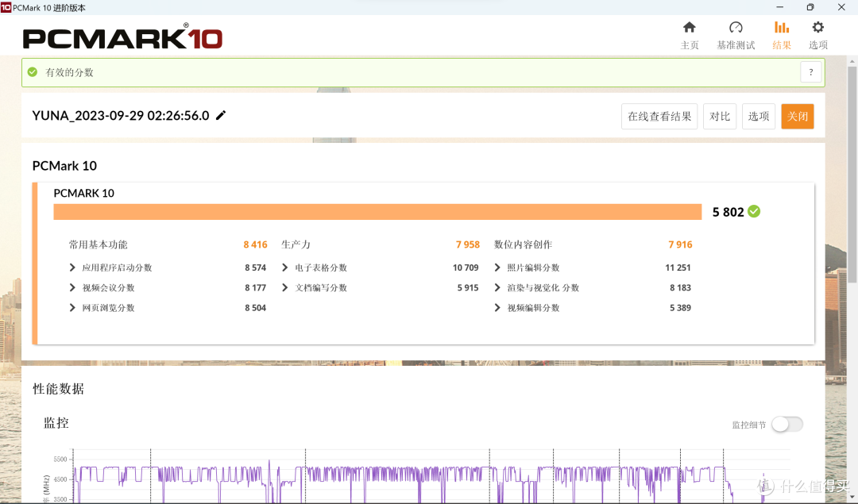
Task: Click the PCMark 10 title bar app icon
Action: (x=6, y=7)
